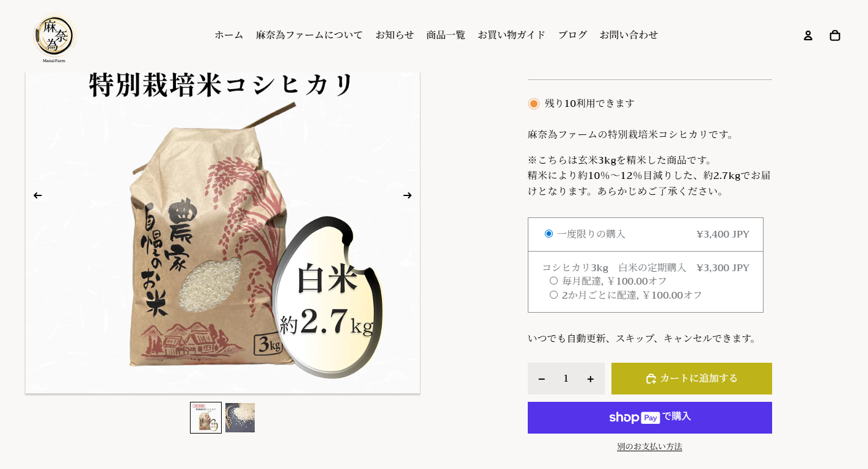Open お買い物ガイド menu item
The image size is (868, 469).
tap(512, 35)
